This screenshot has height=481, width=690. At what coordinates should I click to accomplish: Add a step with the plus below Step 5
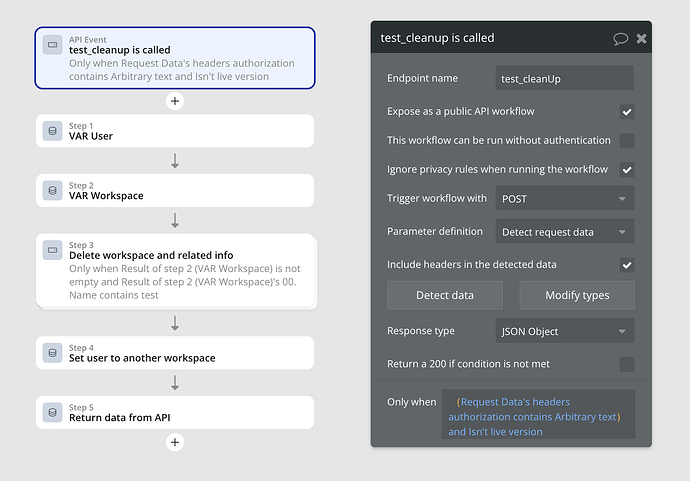point(175,441)
